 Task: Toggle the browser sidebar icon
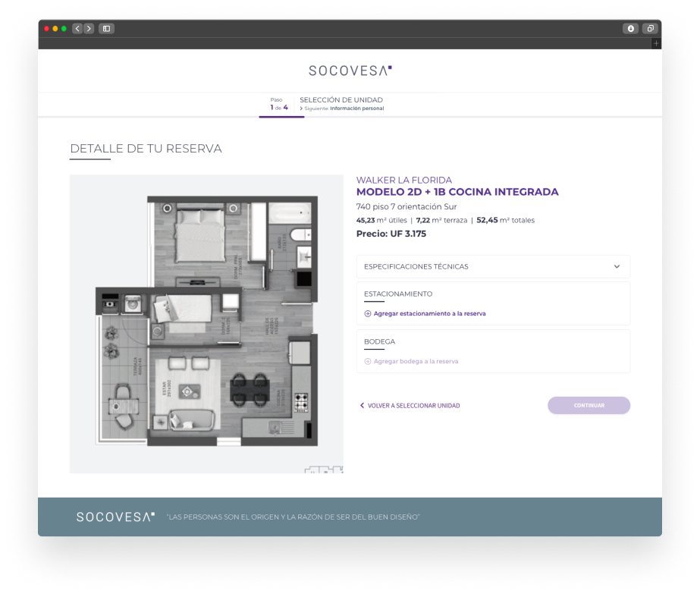click(x=106, y=29)
